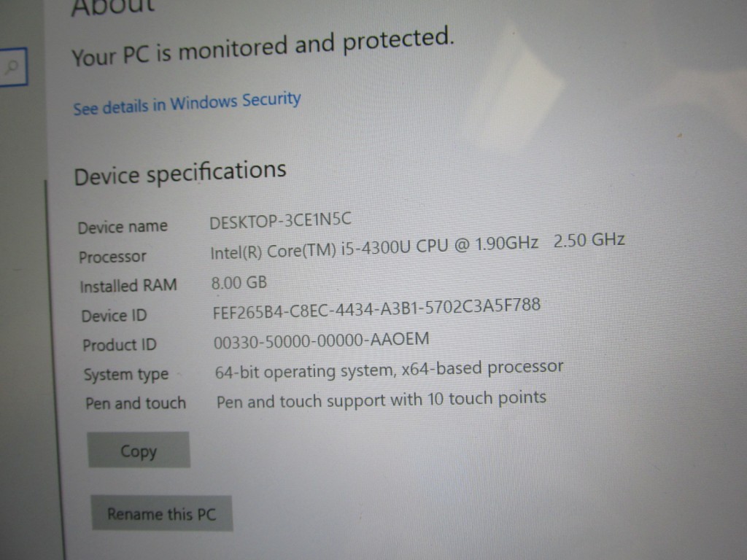Click the Pen and touch label

pos(136,403)
